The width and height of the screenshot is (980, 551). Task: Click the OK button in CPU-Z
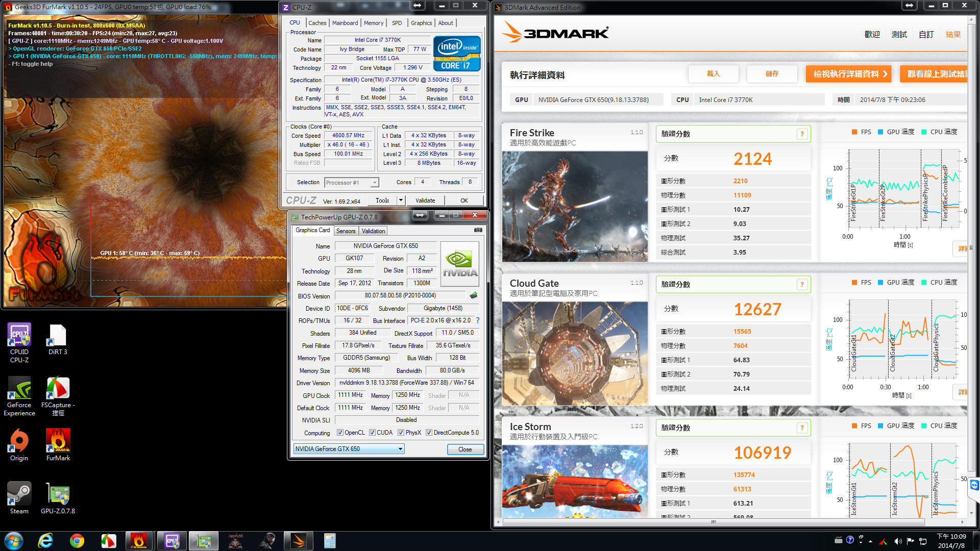pos(464,201)
